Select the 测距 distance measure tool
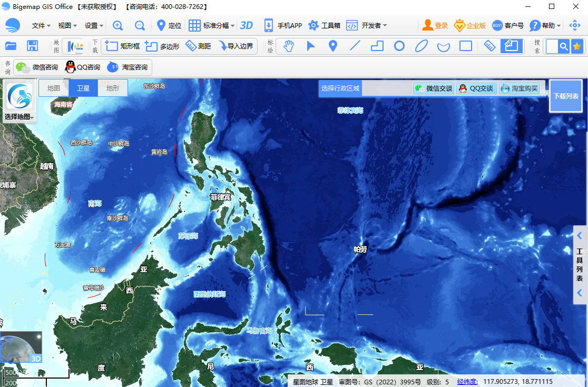 198,46
